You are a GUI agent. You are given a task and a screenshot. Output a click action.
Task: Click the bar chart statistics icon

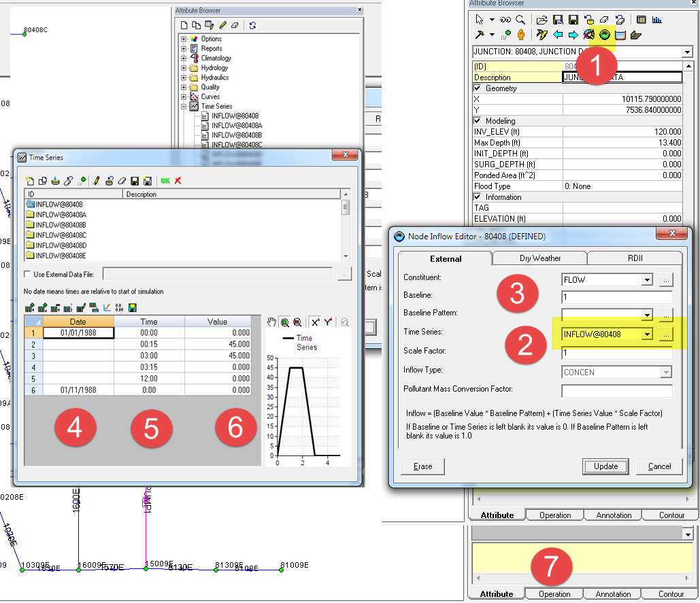click(x=658, y=20)
